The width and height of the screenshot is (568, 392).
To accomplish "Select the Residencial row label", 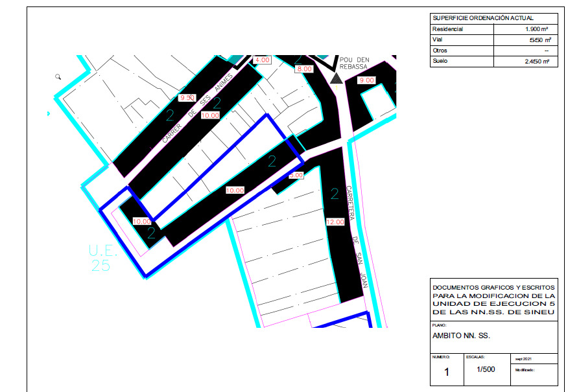I will pos(447,29).
